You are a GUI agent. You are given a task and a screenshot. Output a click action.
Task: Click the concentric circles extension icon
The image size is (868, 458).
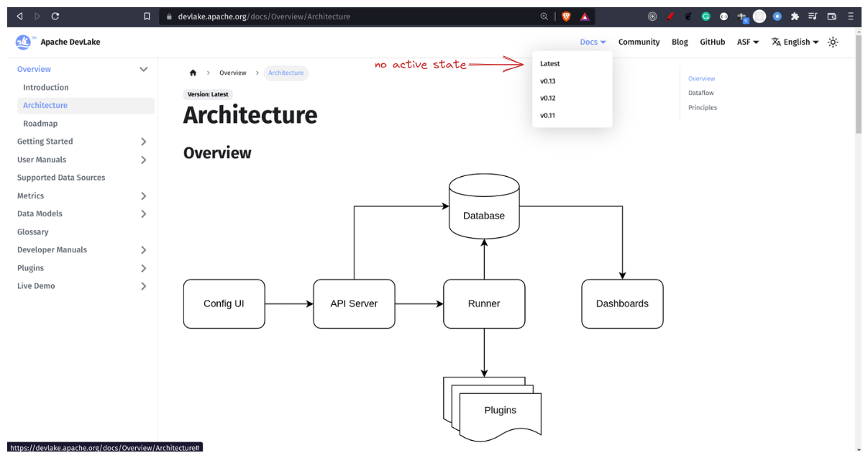point(652,16)
